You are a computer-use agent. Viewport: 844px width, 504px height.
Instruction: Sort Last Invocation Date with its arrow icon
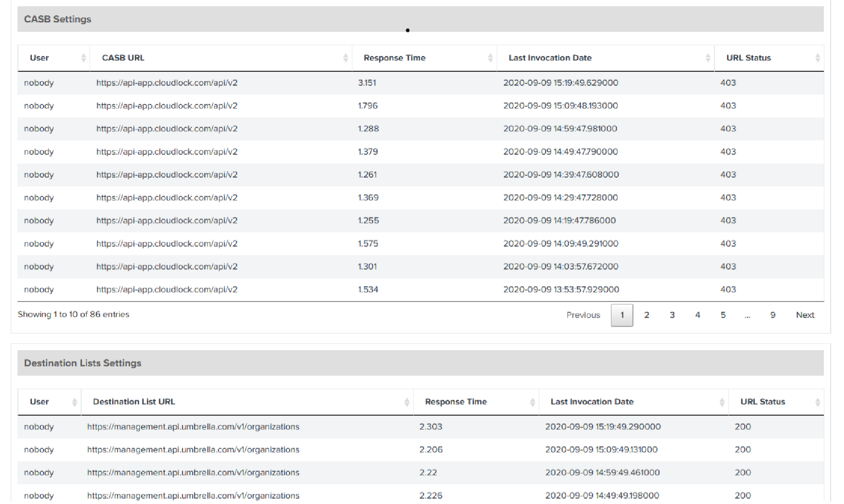point(708,57)
